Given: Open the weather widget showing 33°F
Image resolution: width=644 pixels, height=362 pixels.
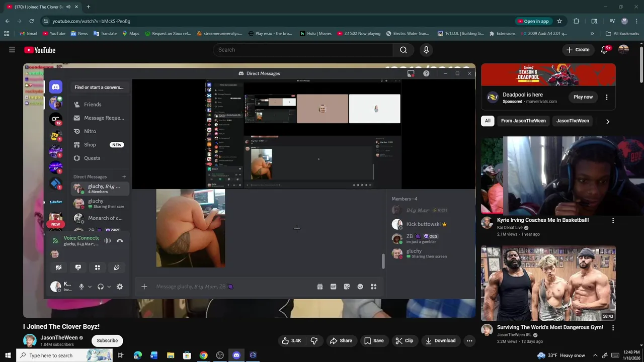Looking at the screenshot, I should (x=560, y=355).
